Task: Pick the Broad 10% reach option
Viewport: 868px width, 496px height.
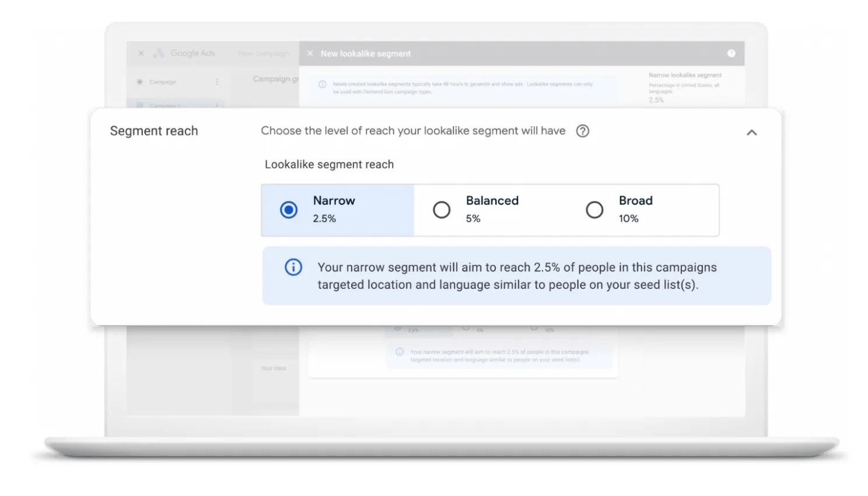Action: tap(643, 210)
